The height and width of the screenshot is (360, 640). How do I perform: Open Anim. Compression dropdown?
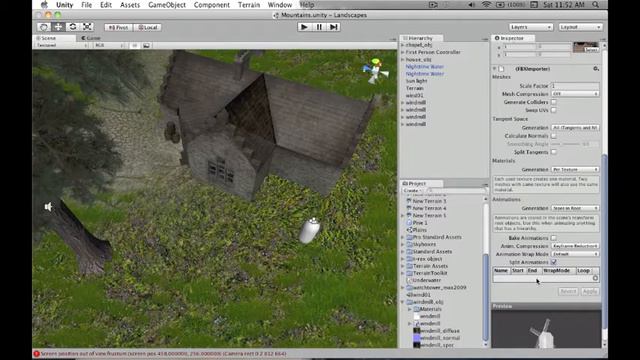575,246
